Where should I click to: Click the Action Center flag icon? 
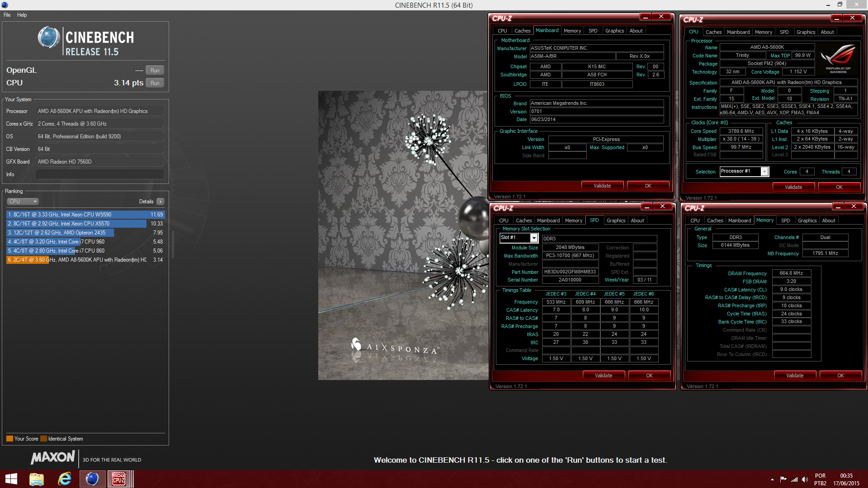click(x=783, y=479)
